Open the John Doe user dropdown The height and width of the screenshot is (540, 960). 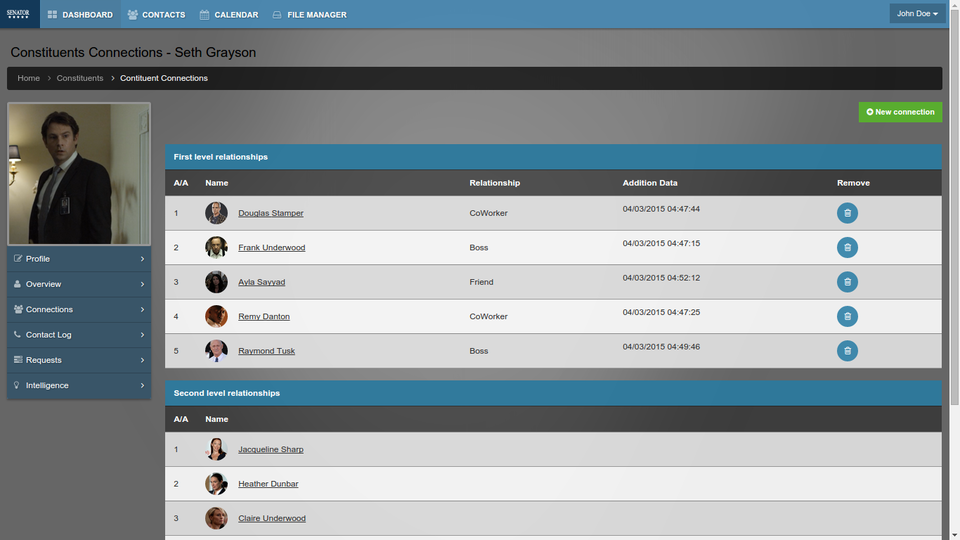917,13
